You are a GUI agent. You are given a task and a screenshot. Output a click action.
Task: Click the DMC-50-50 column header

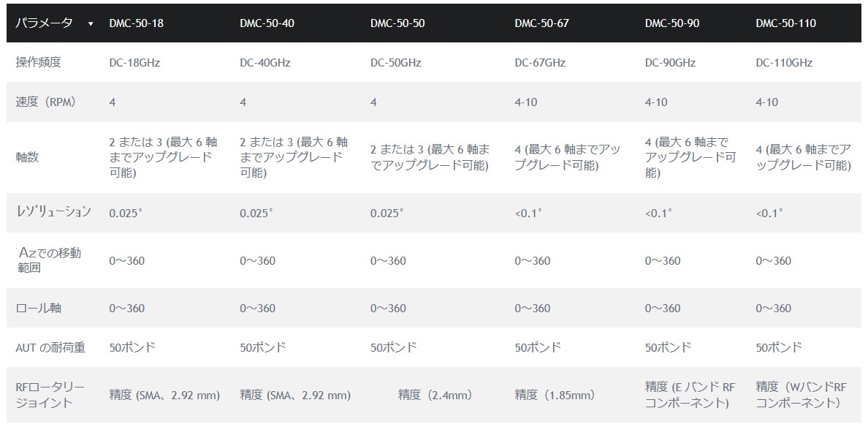click(397, 23)
